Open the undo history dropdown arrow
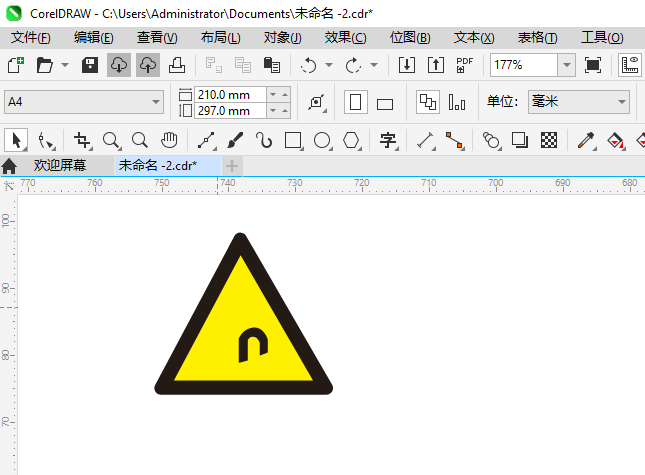Image resolution: width=645 pixels, height=475 pixels. coord(329,65)
